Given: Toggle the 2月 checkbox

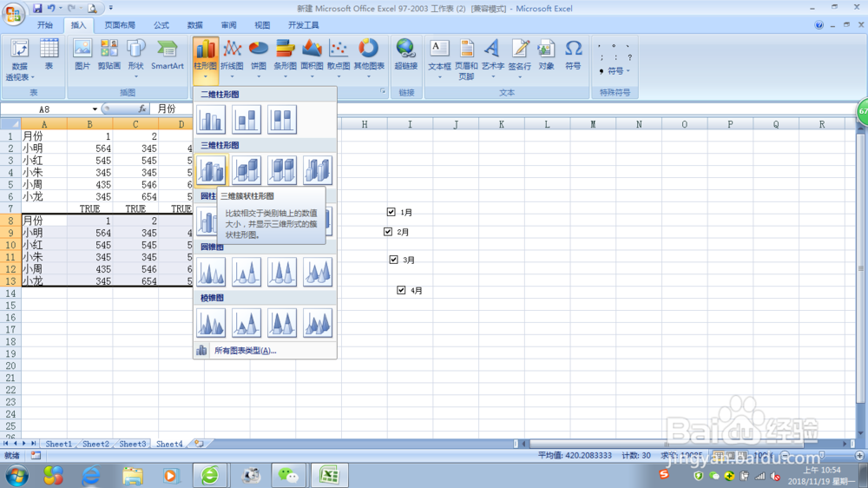Looking at the screenshot, I should (x=388, y=232).
